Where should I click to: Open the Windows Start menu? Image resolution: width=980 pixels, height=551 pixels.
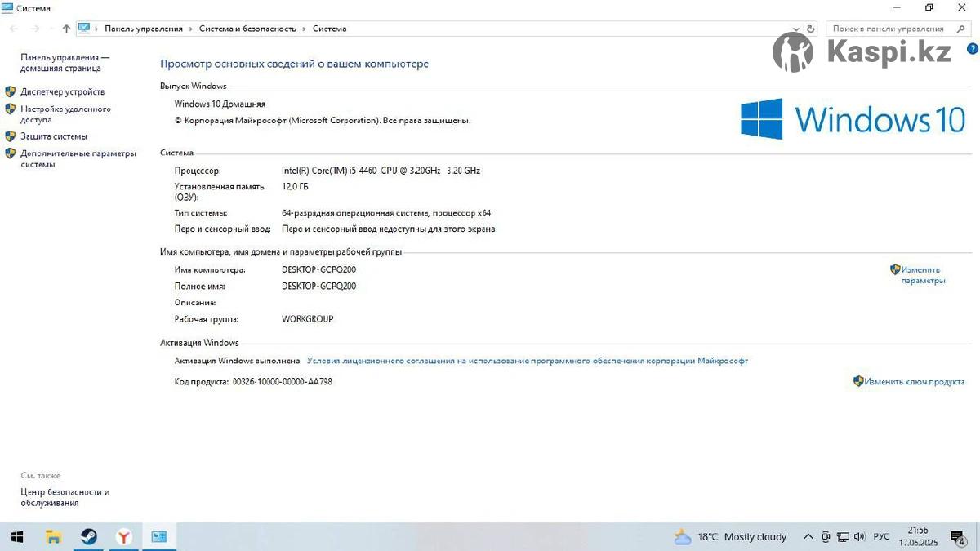pyautogui.click(x=16, y=537)
